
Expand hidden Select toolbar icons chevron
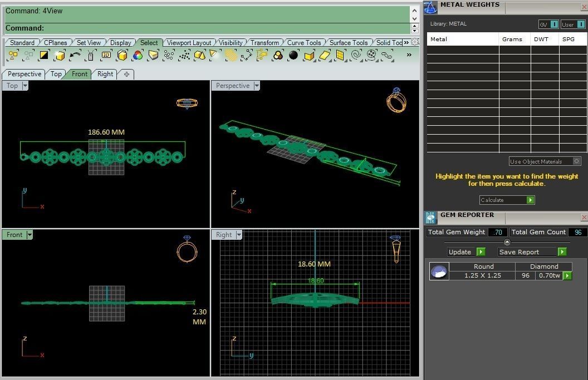[409, 55]
